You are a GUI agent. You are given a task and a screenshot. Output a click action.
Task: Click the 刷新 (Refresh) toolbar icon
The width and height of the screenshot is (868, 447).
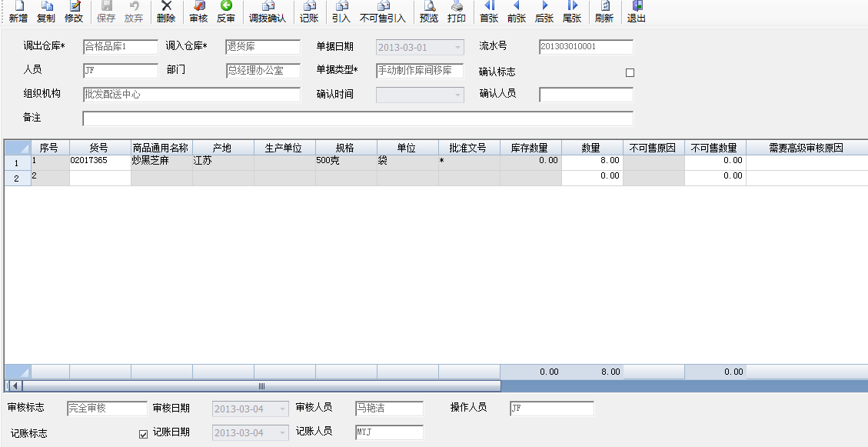604,12
